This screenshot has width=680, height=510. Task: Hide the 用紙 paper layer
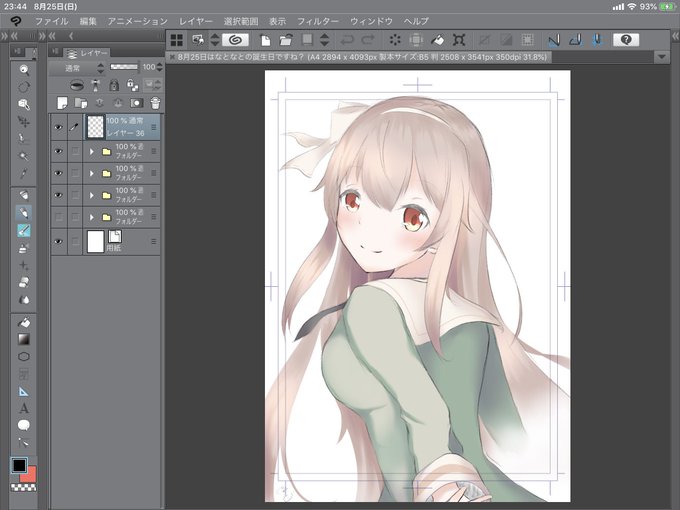coord(59,242)
